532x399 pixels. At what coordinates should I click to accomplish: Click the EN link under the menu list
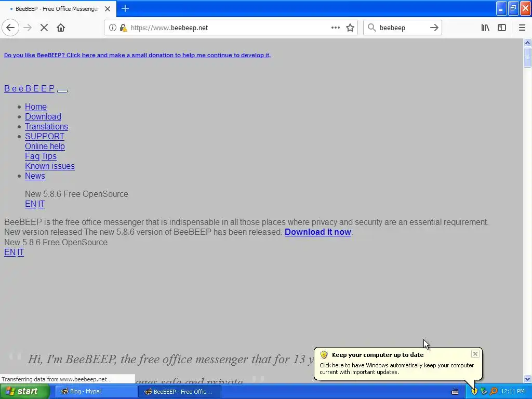point(31,204)
